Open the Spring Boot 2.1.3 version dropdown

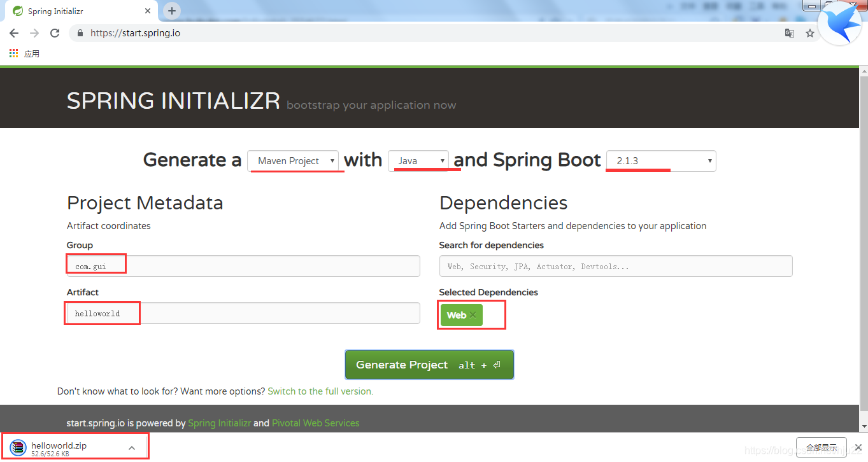[x=661, y=161]
